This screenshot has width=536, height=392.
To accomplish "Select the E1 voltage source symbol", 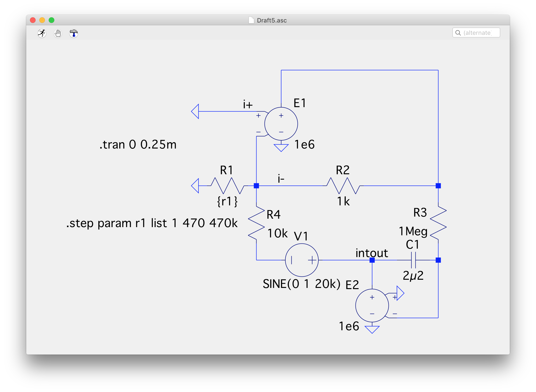I will tap(281, 124).
